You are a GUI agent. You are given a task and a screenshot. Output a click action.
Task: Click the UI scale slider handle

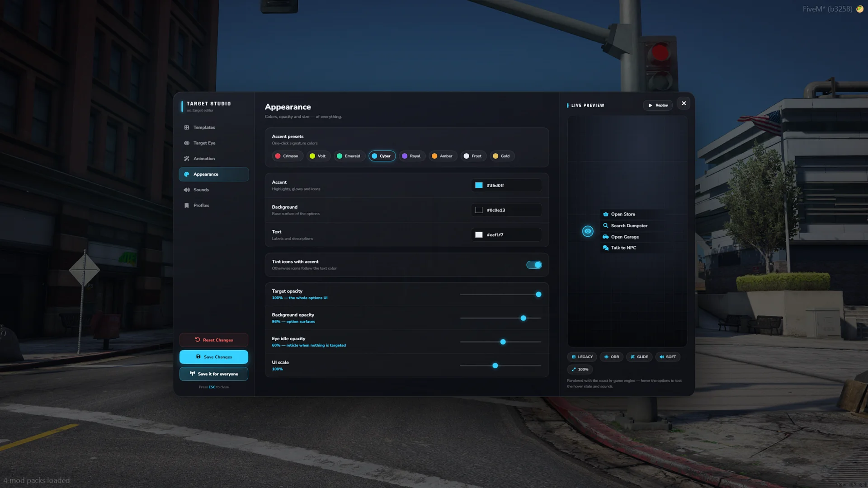pos(495,366)
